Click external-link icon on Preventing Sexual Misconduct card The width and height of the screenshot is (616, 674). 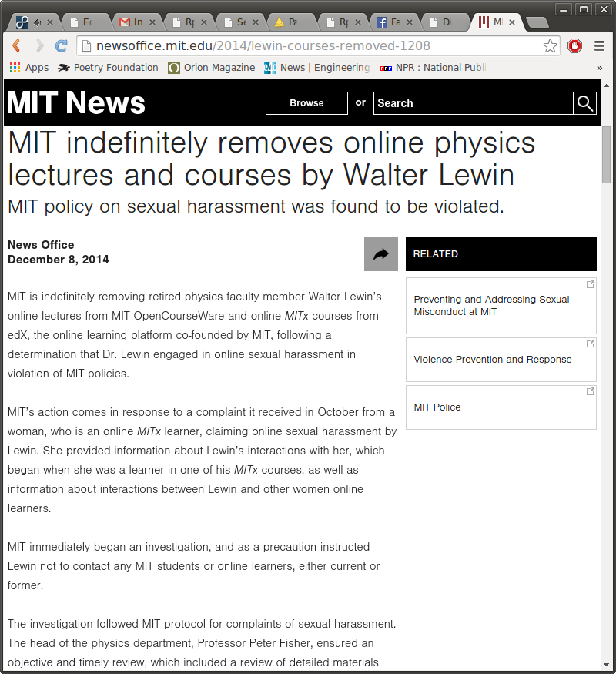591,284
